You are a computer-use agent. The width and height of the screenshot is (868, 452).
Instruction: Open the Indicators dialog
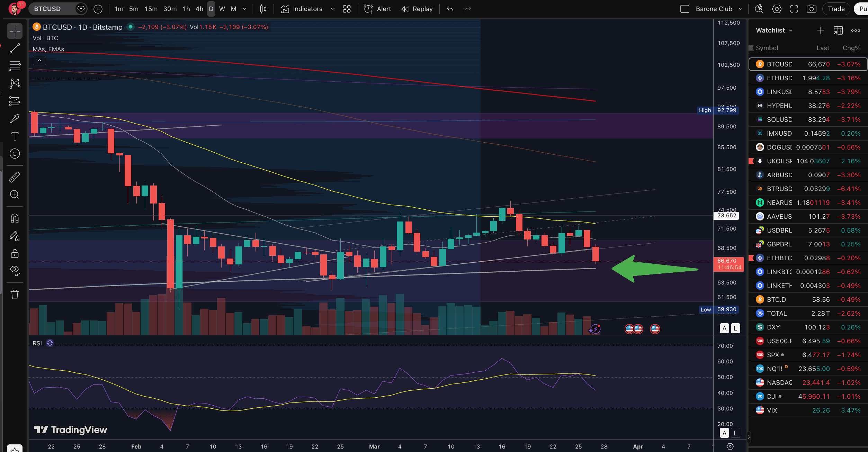click(x=302, y=9)
